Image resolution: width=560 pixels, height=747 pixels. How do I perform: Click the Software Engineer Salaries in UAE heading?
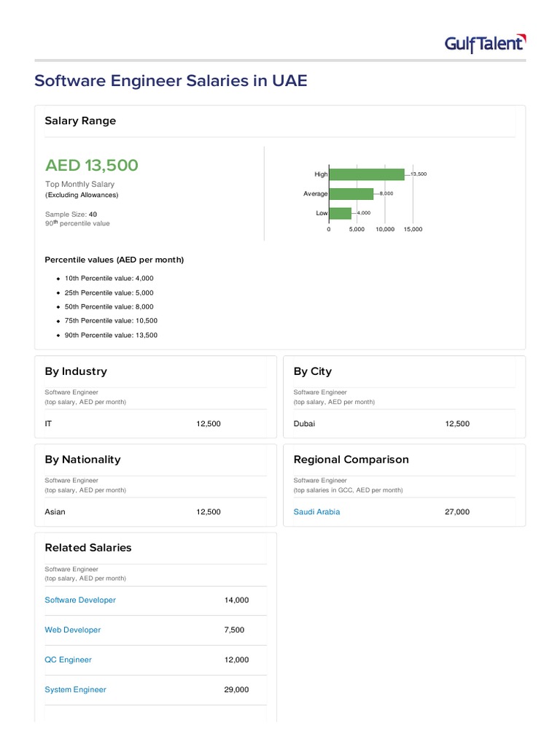point(171,81)
